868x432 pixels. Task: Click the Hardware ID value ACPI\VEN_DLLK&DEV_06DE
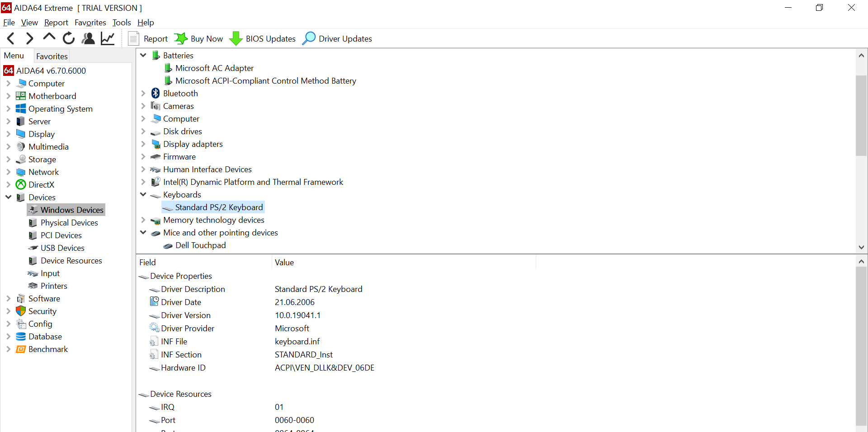[x=325, y=367]
